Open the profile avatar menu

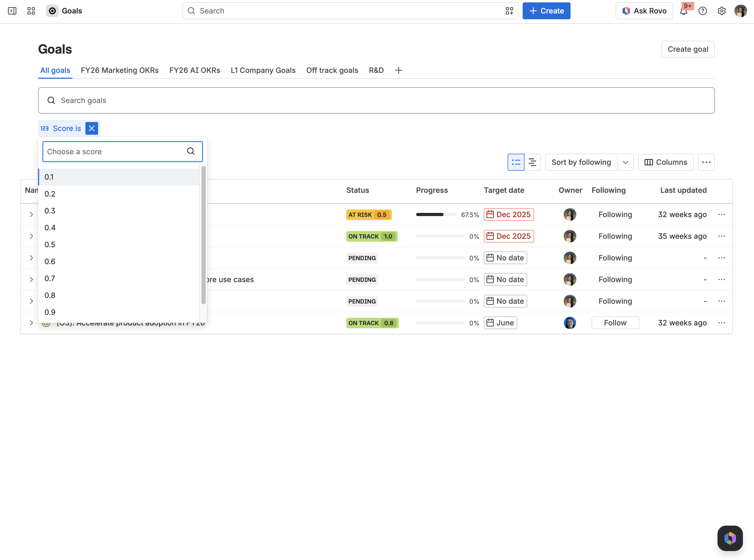741,11
